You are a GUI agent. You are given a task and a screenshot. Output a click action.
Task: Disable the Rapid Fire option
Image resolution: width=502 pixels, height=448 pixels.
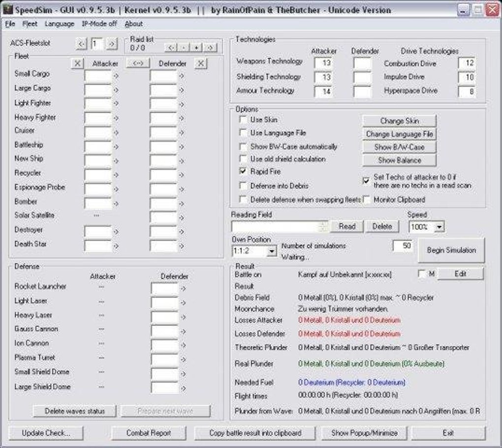[x=243, y=172]
